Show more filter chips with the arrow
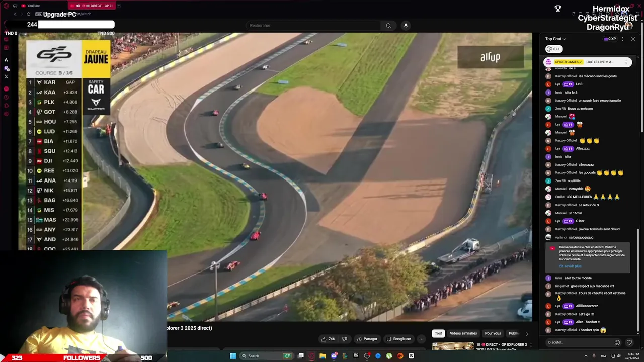This screenshot has width=644, height=362. coord(527,333)
